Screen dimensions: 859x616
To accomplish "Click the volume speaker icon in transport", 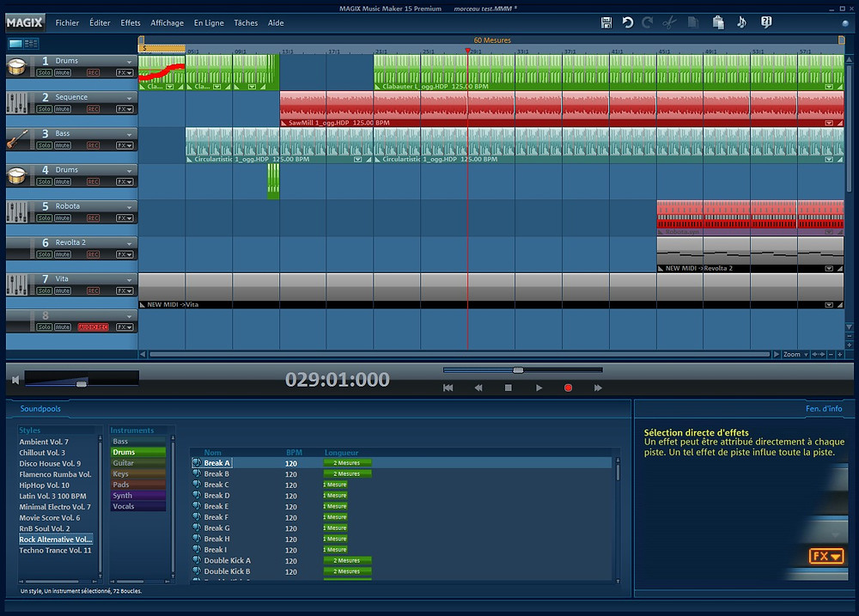I will [x=15, y=380].
